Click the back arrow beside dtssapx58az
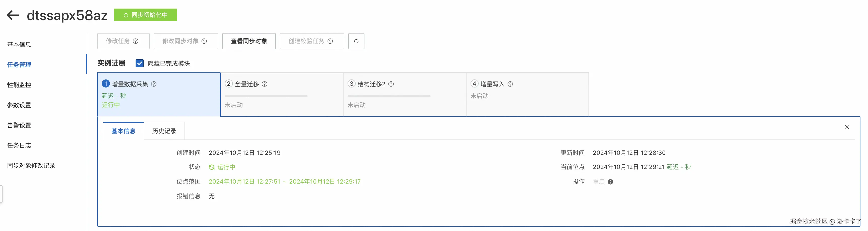This screenshot has height=231, width=868. [13, 15]
